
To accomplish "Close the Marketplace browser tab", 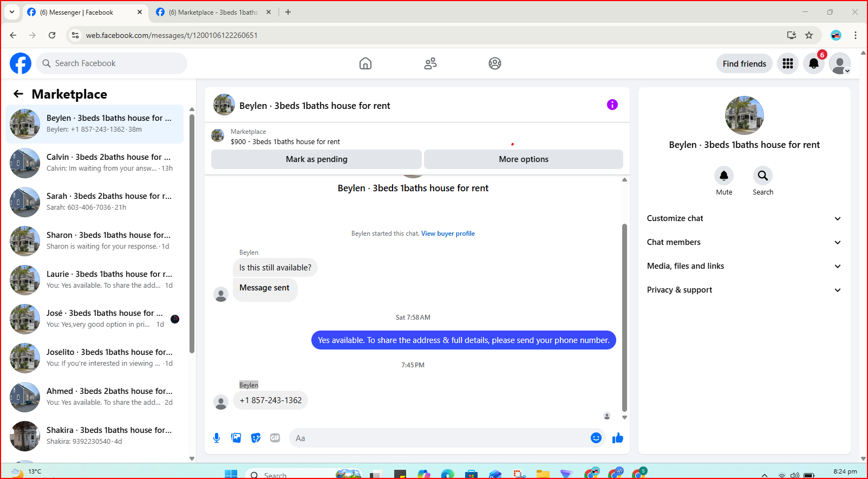I will coord(269,12).
